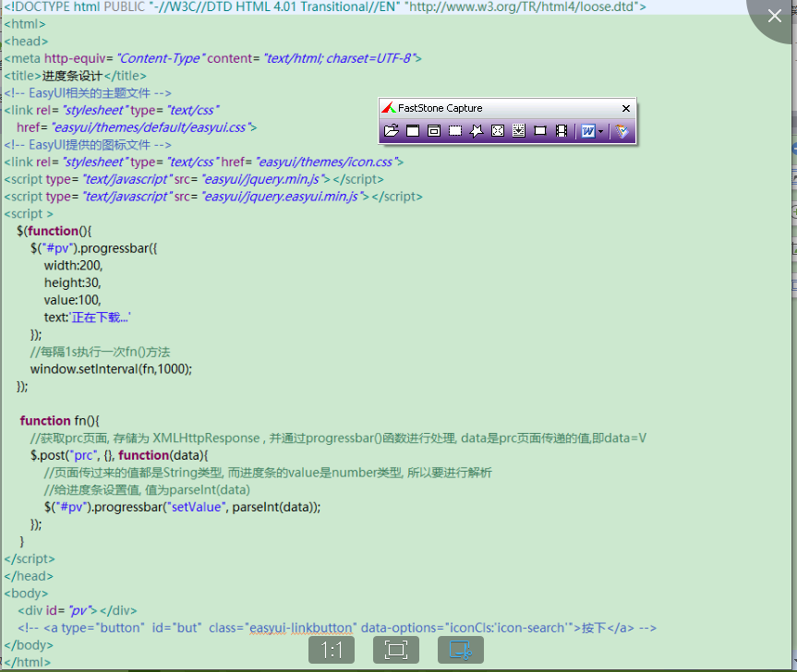Click the screenshot clipping scissors button

point(460,651)
